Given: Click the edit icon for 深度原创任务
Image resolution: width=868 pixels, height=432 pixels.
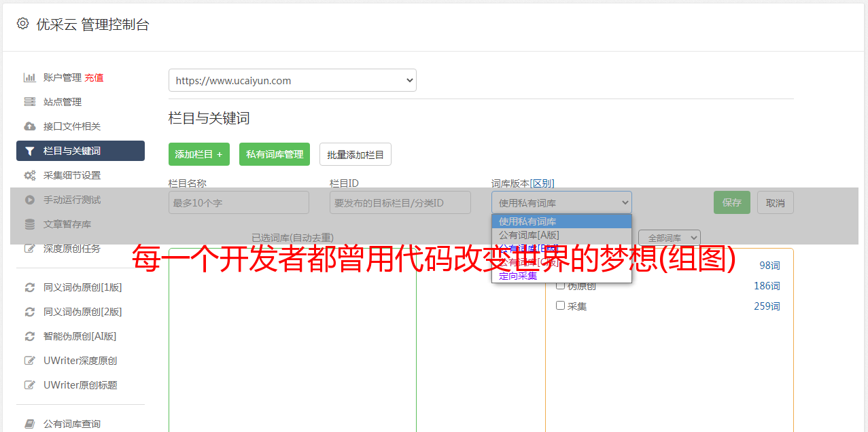Looking at the screenshot, I should 29,249.
